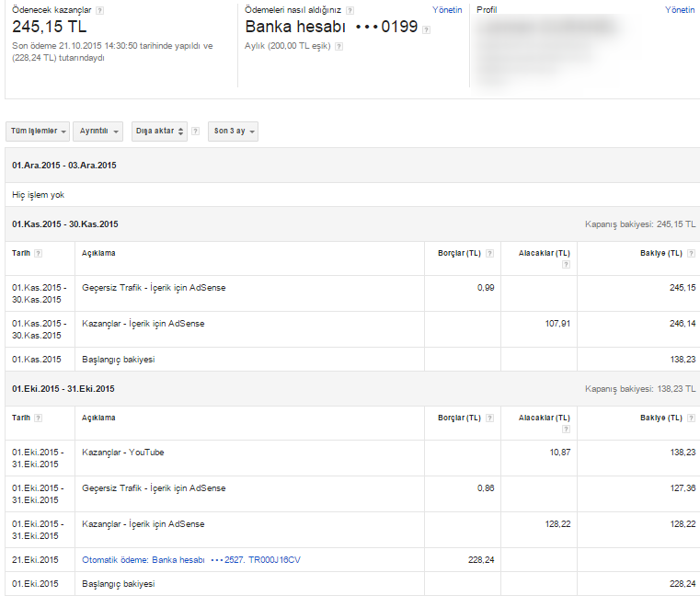Click Bakiye help icon in October table
Image resolution: width=700 pixels, height=596 pixels.
click(691, 418)
